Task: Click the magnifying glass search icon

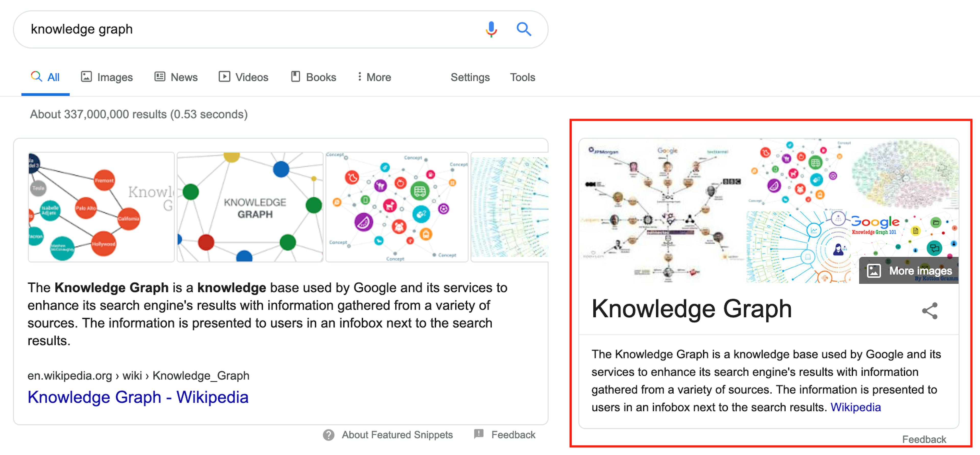Action: click(524, 29)
